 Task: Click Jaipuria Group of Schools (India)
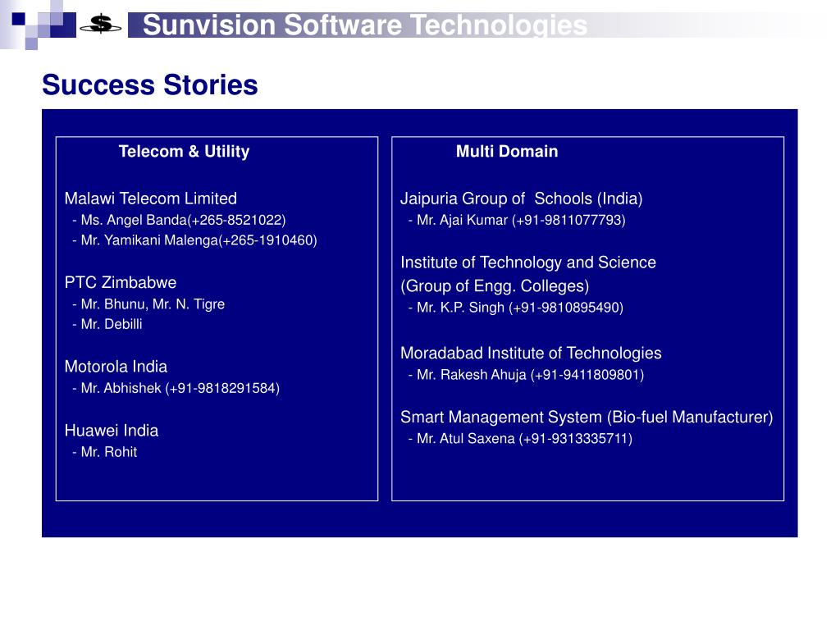(521, 199)
